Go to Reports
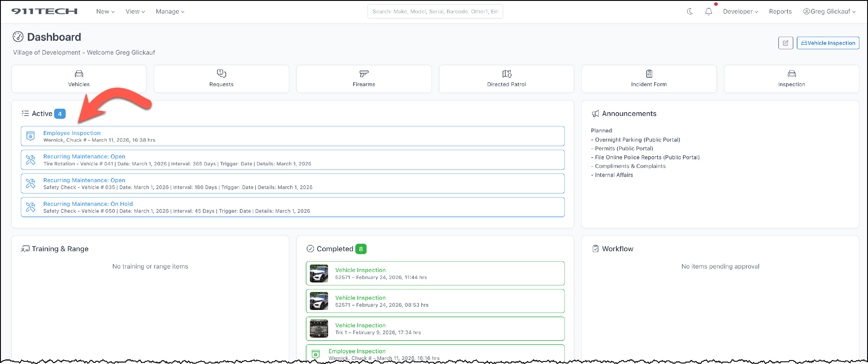Screen dimensions: 868x364 click(x=780, y=12)
